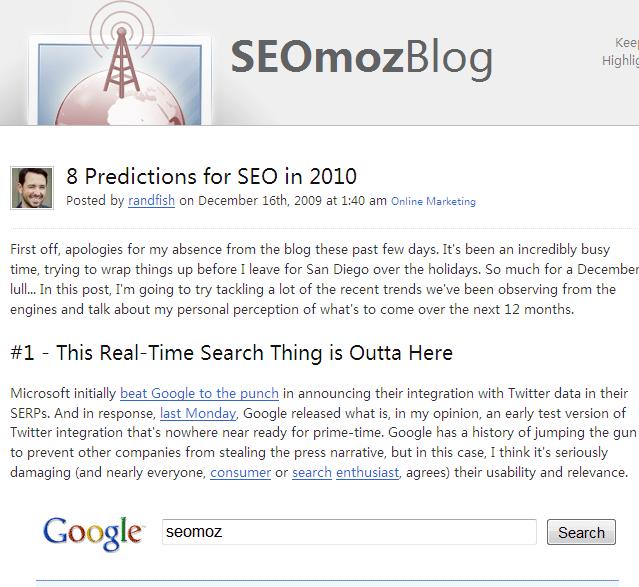Follow the 'enthusiast' link
This screenshot has height=587, width=639.
coord(368,472)
